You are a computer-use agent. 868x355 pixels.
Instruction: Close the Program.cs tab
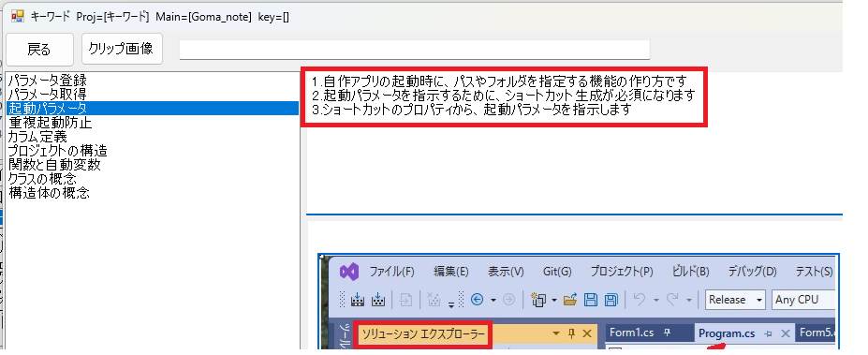point(785,333)
